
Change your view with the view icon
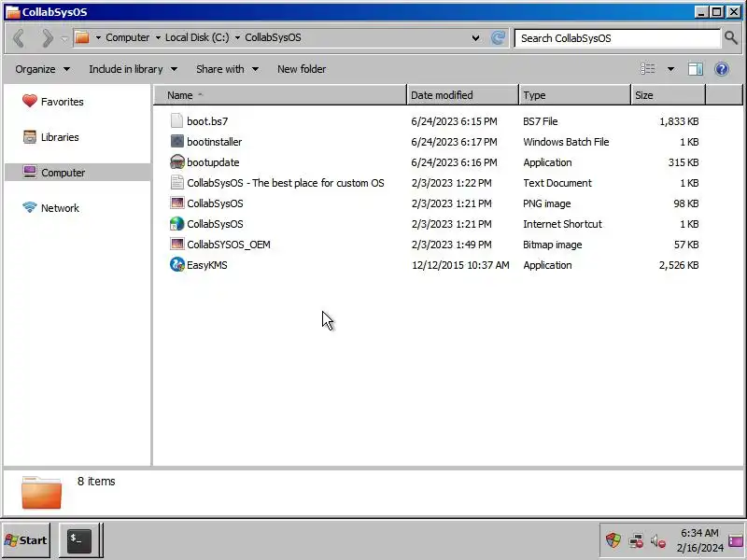(647, 69)
